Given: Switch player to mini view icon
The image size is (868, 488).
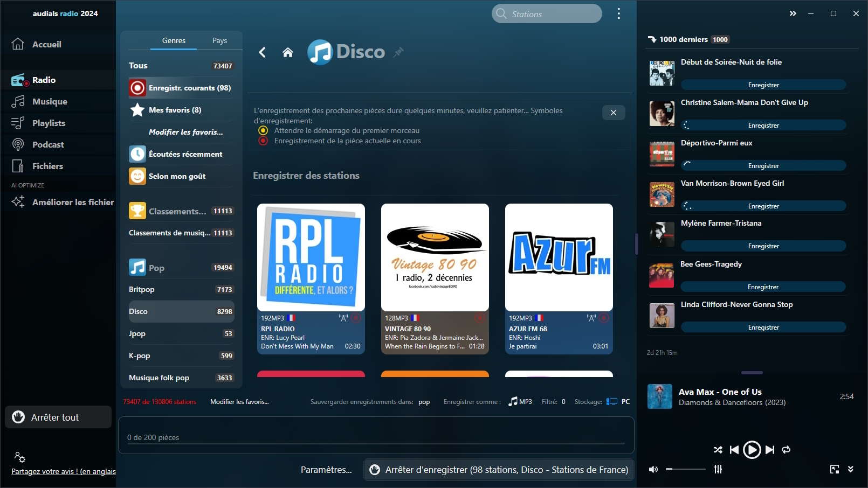Looking at the screenshot, I should [835, 469].
